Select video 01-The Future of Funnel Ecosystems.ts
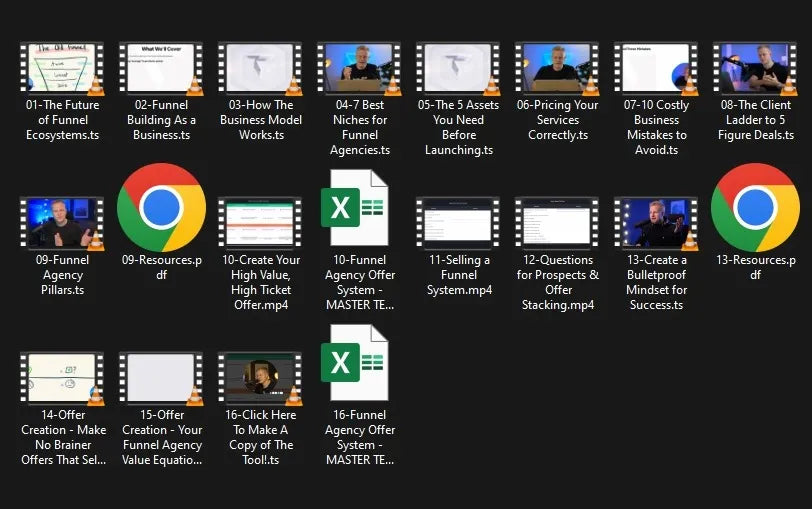 point(62,69)
